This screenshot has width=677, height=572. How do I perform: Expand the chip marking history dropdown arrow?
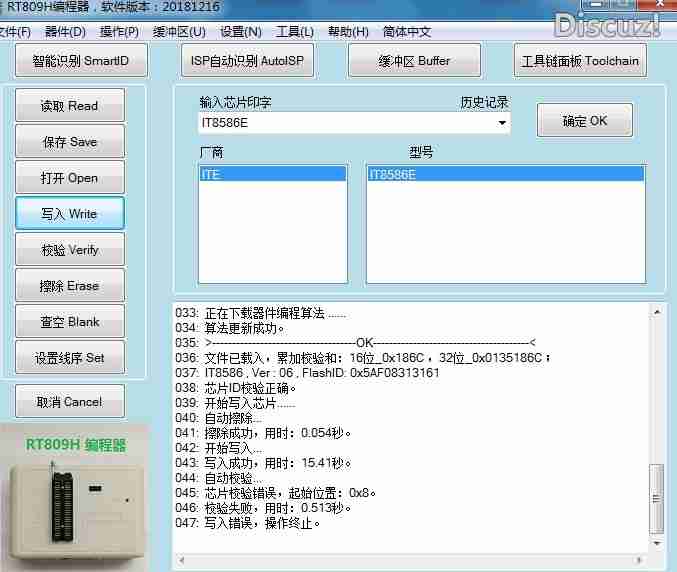point(502,123)
